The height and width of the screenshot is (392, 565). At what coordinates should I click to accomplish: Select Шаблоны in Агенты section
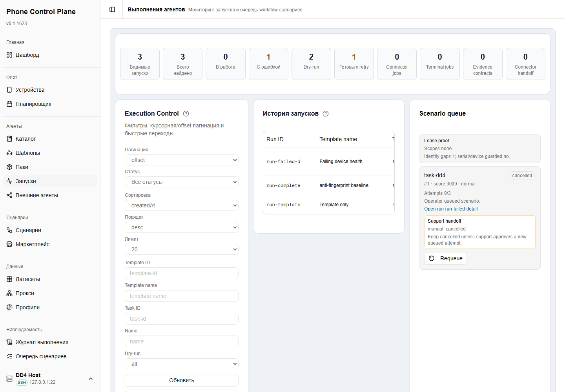click(x=50, y=153)
